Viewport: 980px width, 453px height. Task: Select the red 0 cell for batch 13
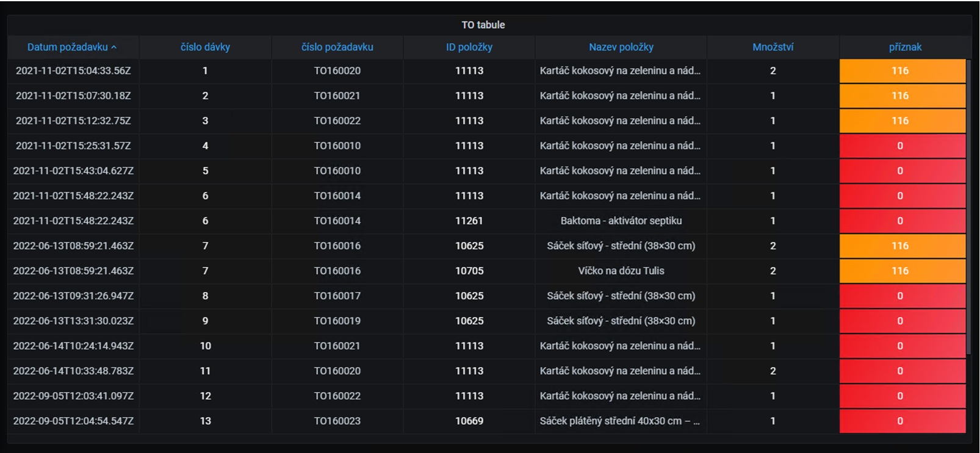tap(902, 421)
